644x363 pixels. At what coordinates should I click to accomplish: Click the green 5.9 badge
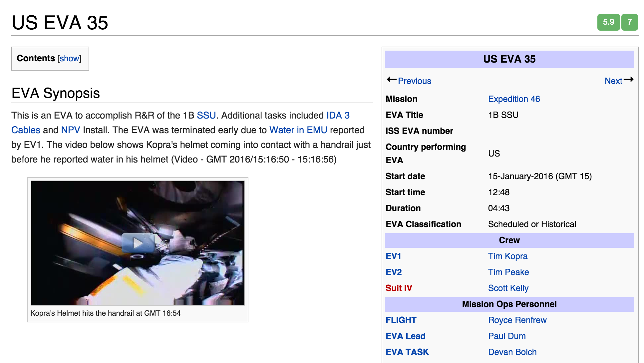[608, 22]
